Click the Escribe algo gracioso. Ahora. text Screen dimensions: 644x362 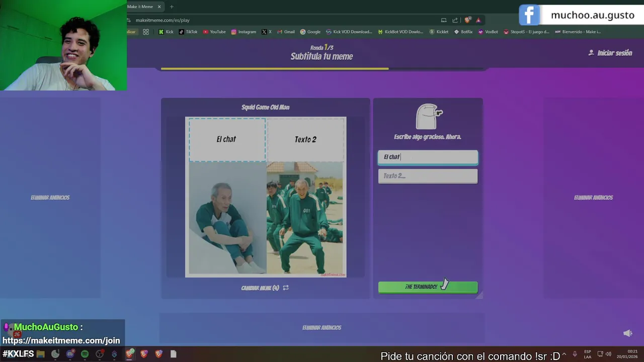click(428, 137)
